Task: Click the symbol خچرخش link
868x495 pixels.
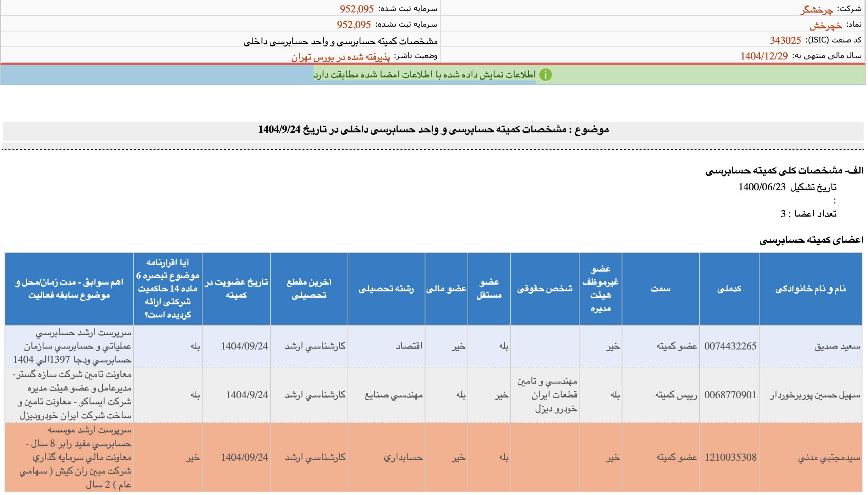Action: [826, 25]
